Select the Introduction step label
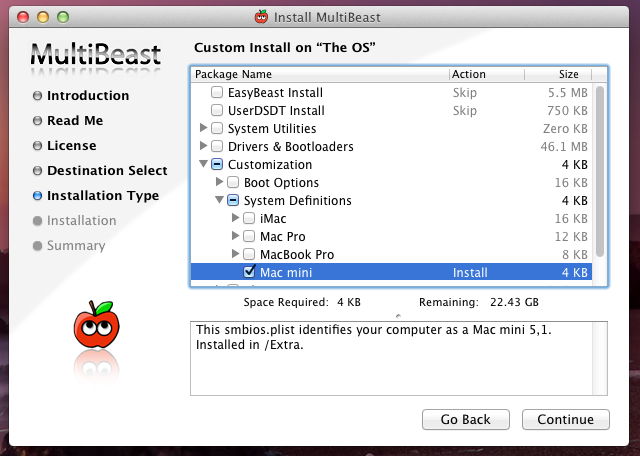The width and height of the screenshot is (640, 456). tap(88, 96)
